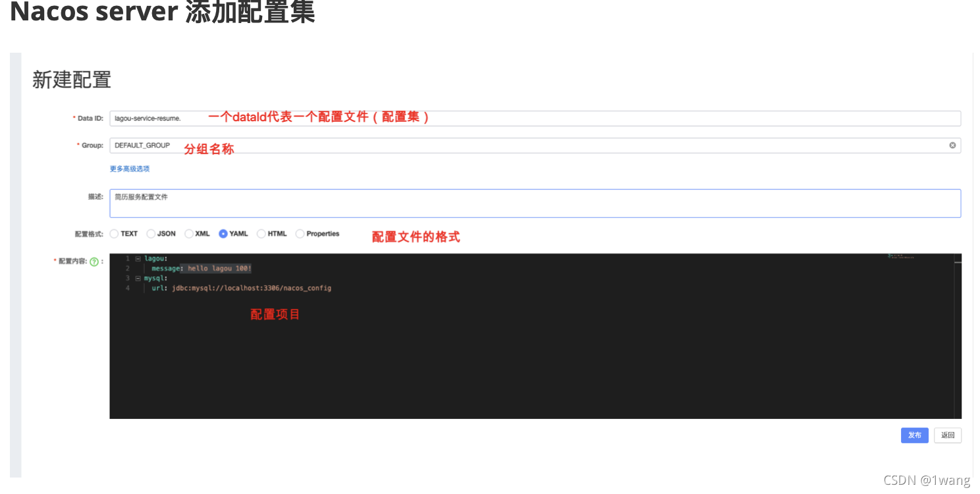The height and width of the screenshot is (494, 980).
Task: Click the 发布 publish button
Action: coord(915,435)
